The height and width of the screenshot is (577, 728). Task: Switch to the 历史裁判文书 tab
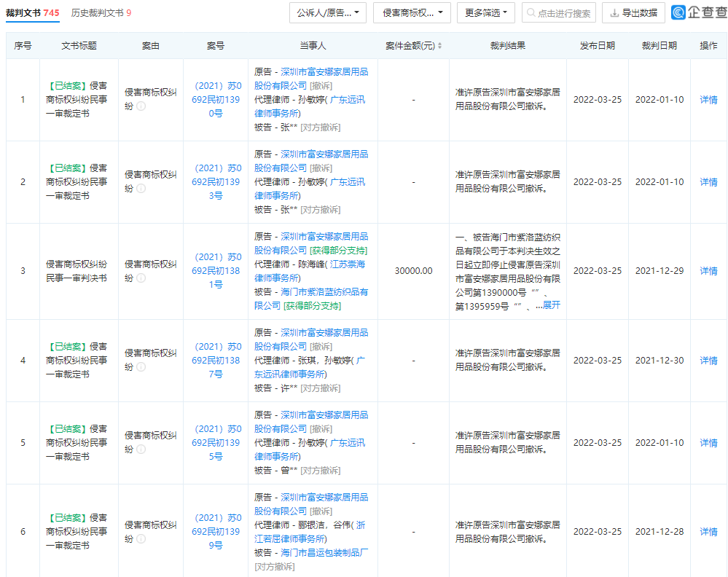[101, 13]
